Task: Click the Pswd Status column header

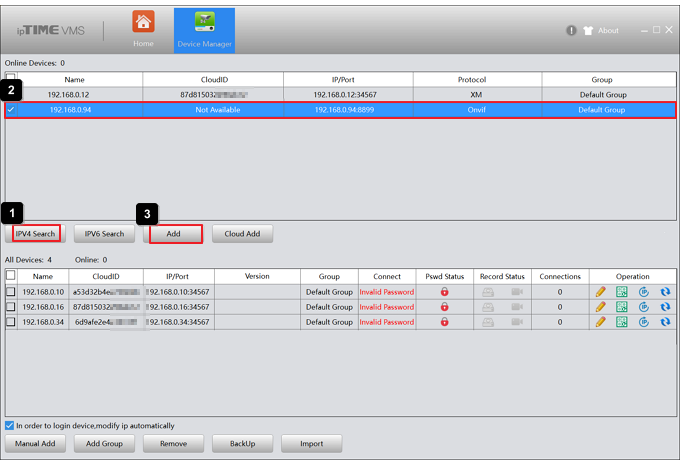Action: click(445, 276)
